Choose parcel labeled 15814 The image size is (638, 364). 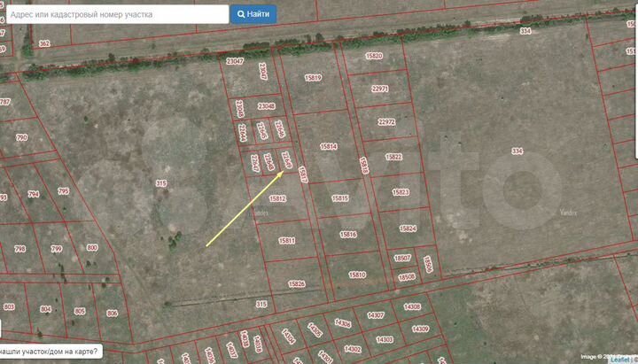click(x=329, y=146)
